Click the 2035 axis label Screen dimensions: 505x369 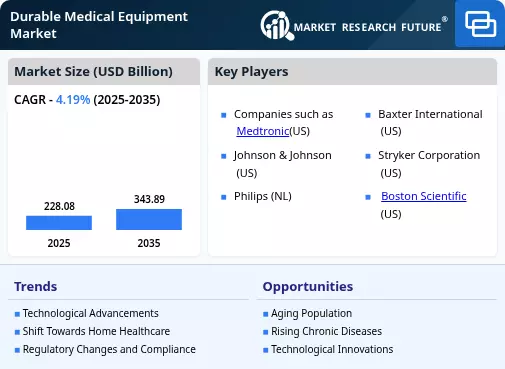point(149,243)
